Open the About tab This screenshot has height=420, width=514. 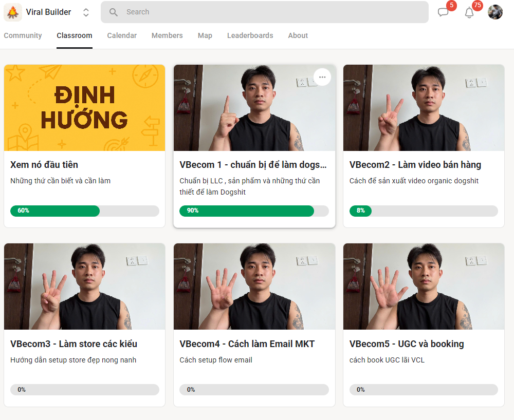pyautogui.click(x=298, y=35)
